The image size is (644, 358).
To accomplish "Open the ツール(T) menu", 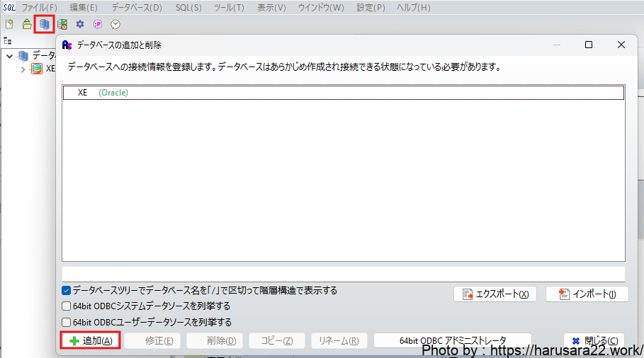I will 228,8.
